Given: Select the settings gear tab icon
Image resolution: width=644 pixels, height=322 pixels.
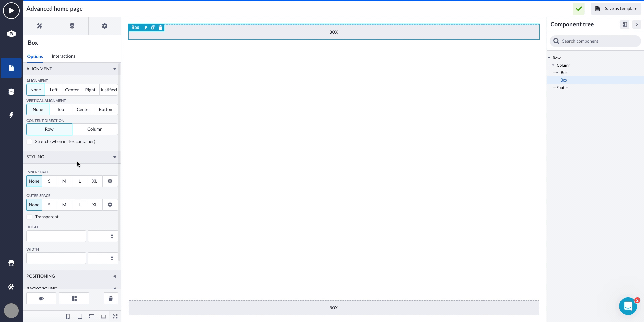Looking at the screenshot, I should coord(105,26).
